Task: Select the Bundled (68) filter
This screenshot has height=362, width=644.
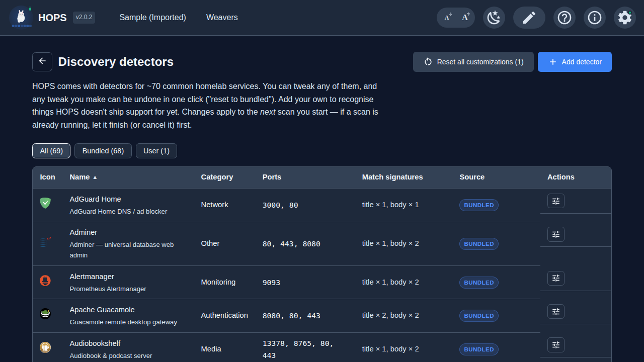Action: click(x=103, y=151)
